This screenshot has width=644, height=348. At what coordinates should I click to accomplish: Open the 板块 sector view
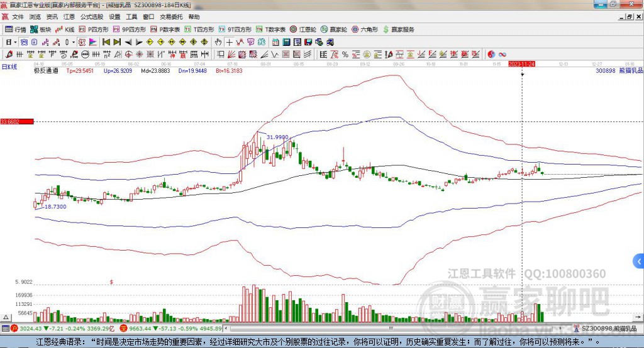[x=40, y=30]
